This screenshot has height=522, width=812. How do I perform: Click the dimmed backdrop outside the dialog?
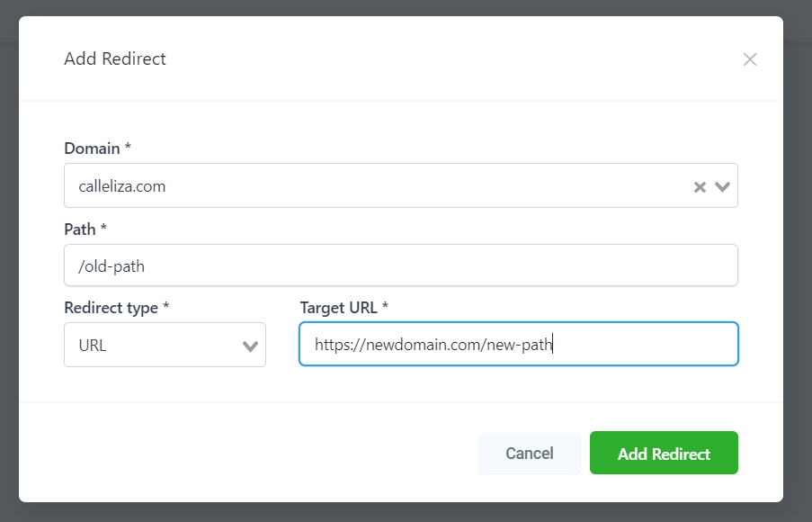[797, 270]
